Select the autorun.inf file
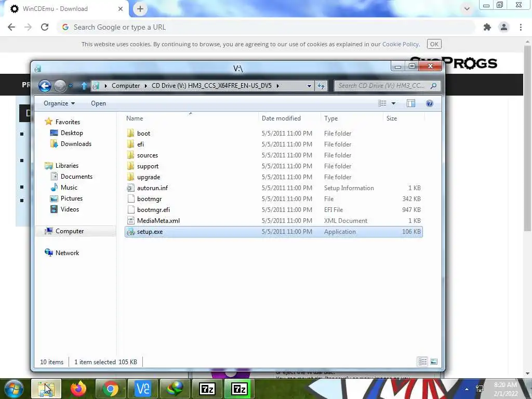Viewport: 532px width, 399px height. point(273,188)
